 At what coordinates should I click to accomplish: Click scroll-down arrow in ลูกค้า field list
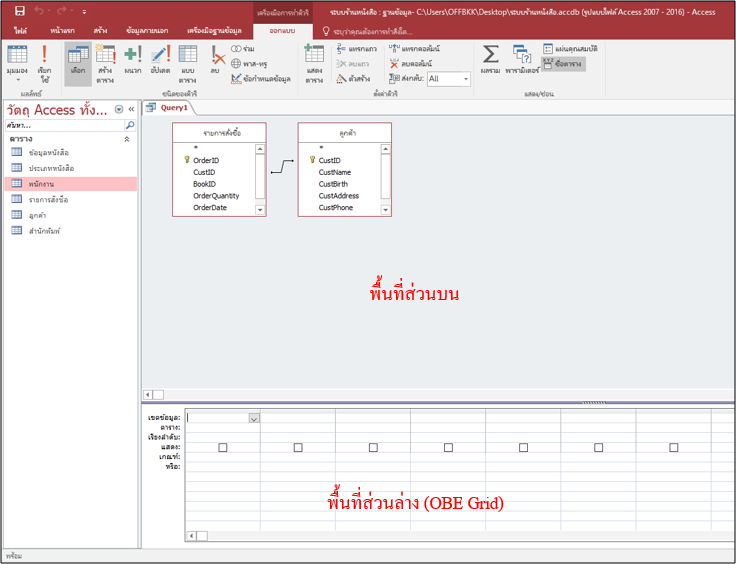click(x=385, y=210)
